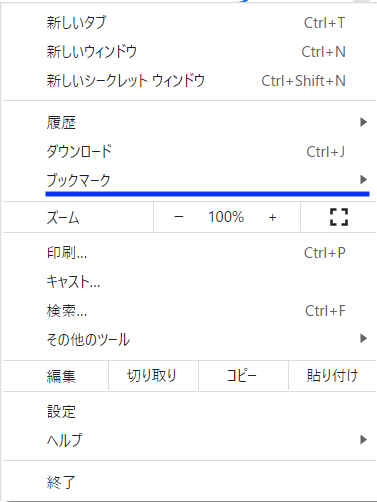
Task: Click the 切り取り button
Action: [153, 376]
